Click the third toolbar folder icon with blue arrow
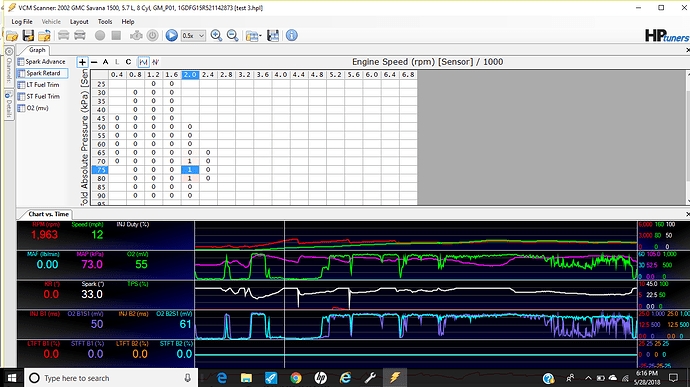 (44, 36)
